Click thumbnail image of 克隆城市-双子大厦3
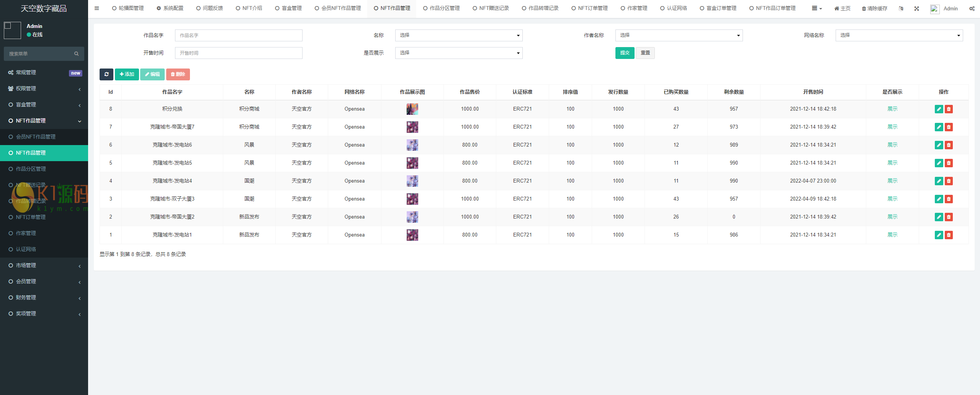 [x=412, y=199]
